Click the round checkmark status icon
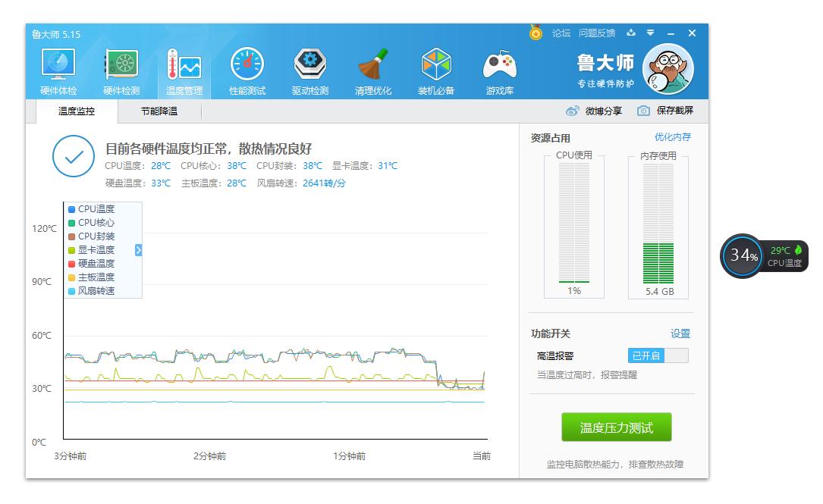The width and height of the screenshot is (823, 504). (74, 156)
